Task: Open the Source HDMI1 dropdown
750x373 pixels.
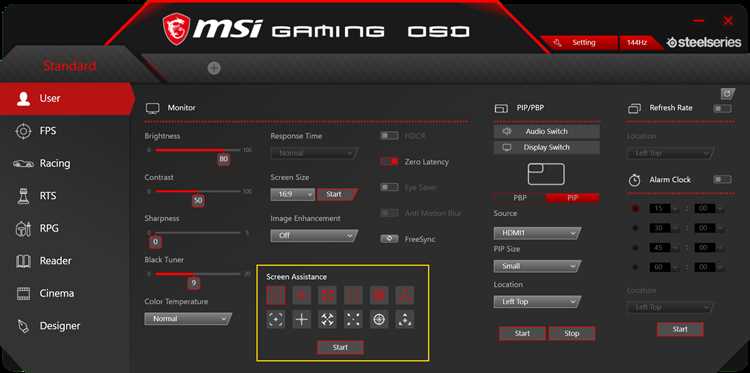Action: tap(537, 233)
